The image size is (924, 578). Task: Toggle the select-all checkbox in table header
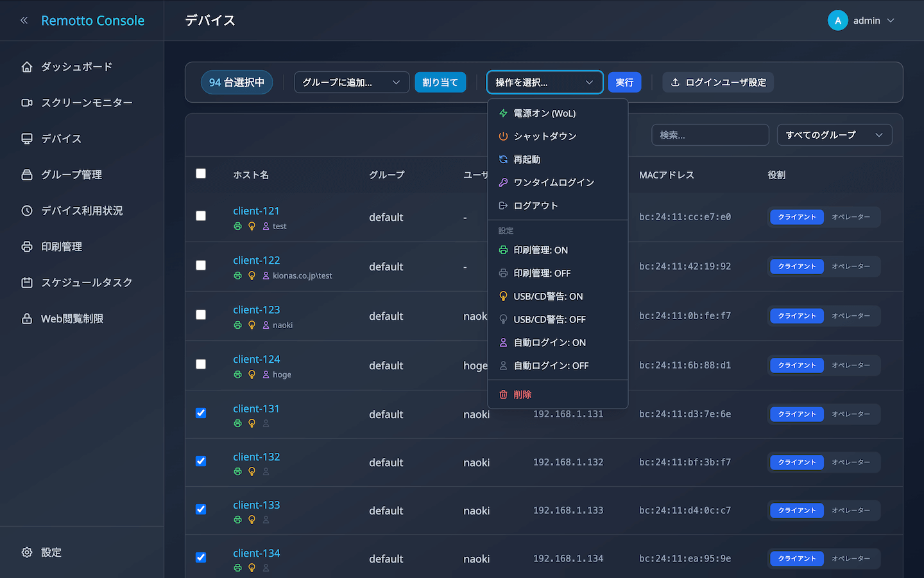click(x=201, y=173)
